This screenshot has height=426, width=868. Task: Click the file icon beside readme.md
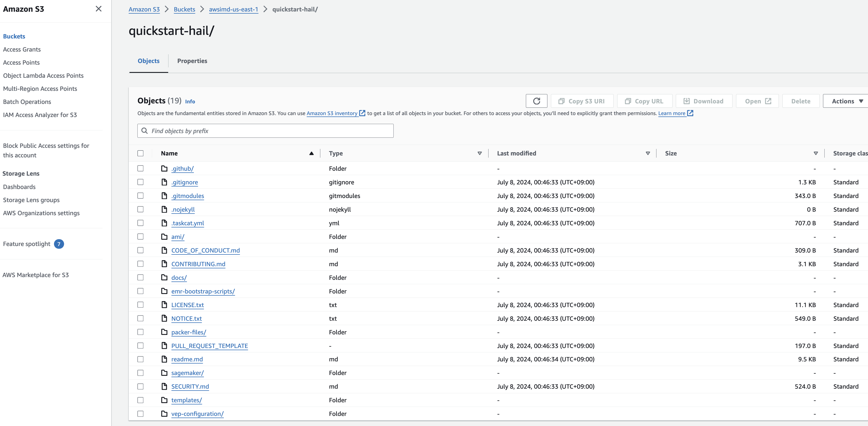click(x=164, y=359)
